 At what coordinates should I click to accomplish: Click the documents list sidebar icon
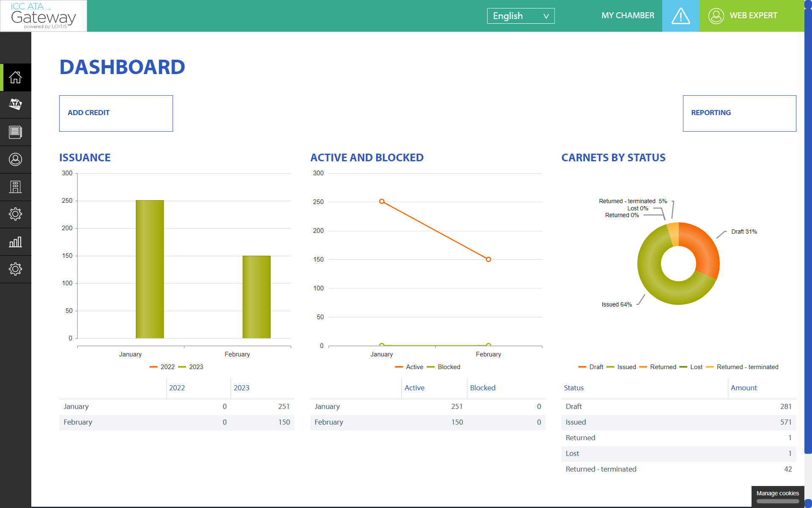click(x=16, y=132)
